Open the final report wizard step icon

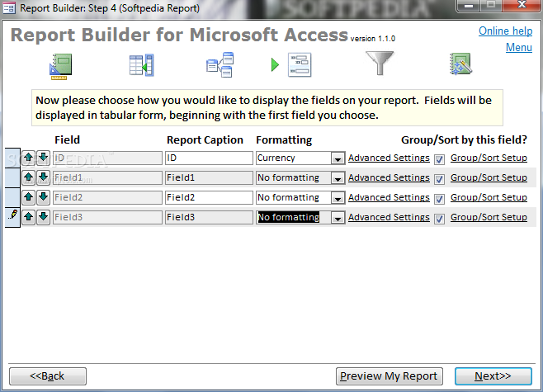tap(460, 64)
